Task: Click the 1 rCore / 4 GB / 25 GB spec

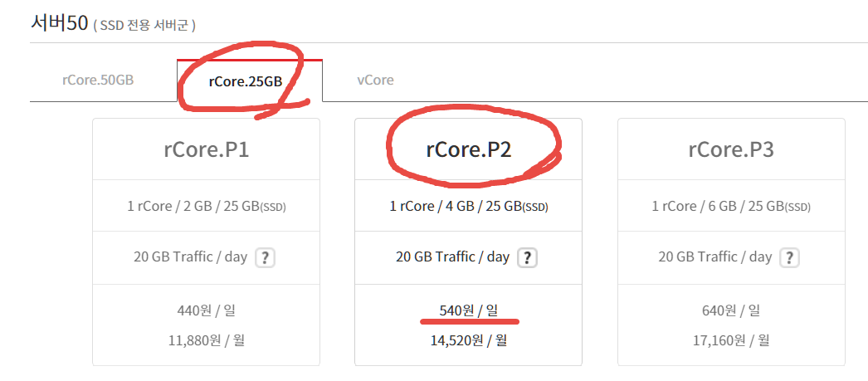Action: pos(468,206)
